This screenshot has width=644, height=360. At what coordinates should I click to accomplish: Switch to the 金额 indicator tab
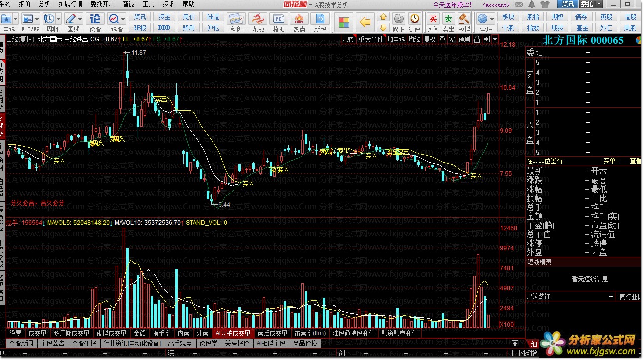point(139,333)
